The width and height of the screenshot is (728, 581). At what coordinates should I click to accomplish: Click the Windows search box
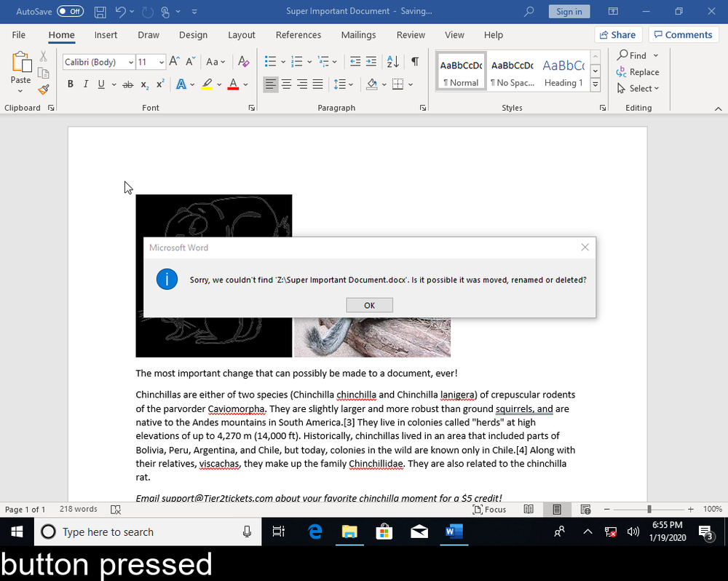point(148,531)
